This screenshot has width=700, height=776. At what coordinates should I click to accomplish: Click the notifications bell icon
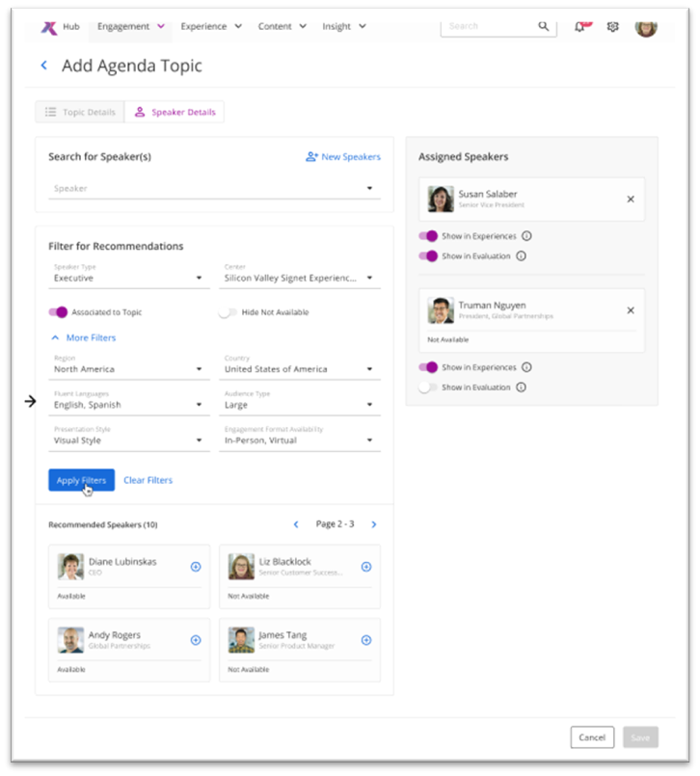pyautogui.click(x=580, y=27)
